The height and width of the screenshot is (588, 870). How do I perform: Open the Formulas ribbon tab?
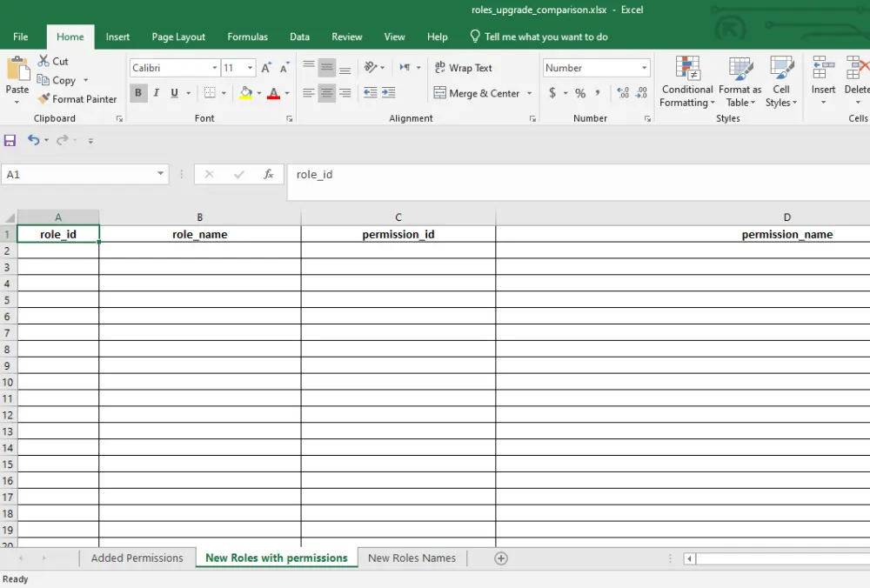pyautogui.click(x=247, y=37)
